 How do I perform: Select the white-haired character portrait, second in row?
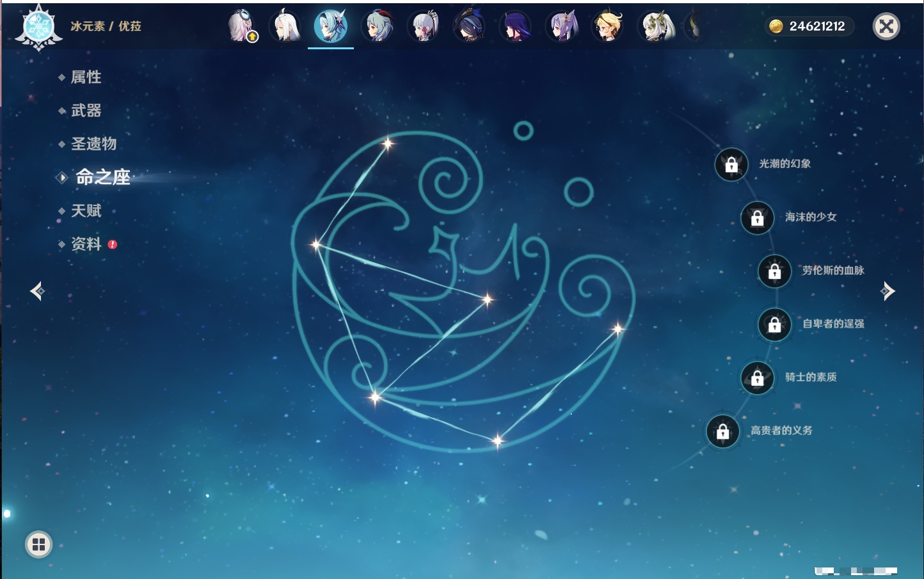[285, 26]
